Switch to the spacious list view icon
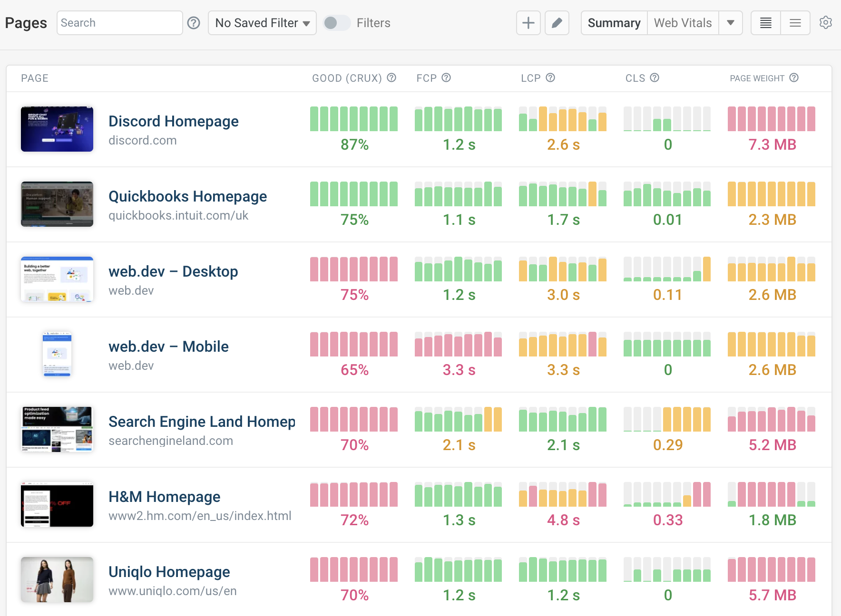841x616 pixels. click(x=795, y=23)
